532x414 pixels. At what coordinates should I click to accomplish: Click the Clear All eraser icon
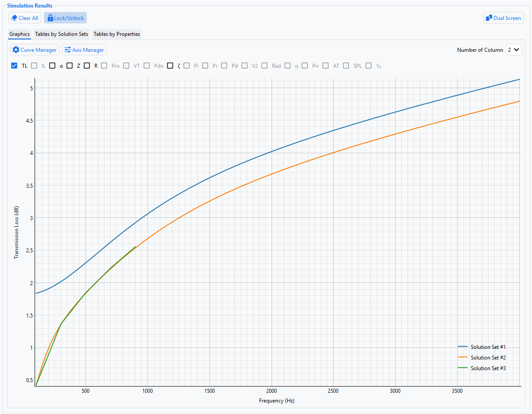[x=14, y=18]
